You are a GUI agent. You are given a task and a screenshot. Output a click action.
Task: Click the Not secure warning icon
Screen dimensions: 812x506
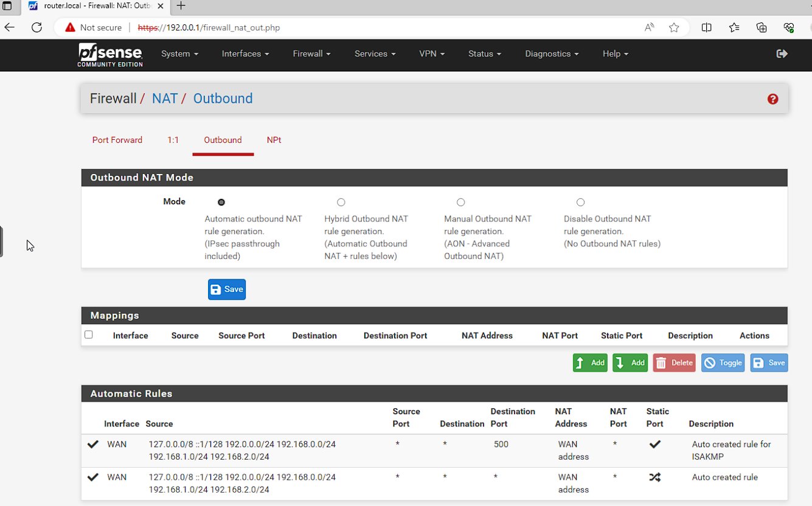click(71, 27)
